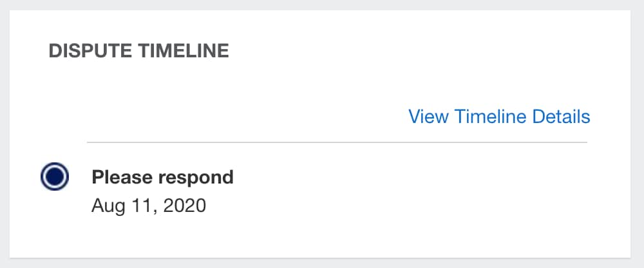Click the DISPUTE TIMELINE heading
The height and width of the screenshot is (268, 644).
pos(138,52)
